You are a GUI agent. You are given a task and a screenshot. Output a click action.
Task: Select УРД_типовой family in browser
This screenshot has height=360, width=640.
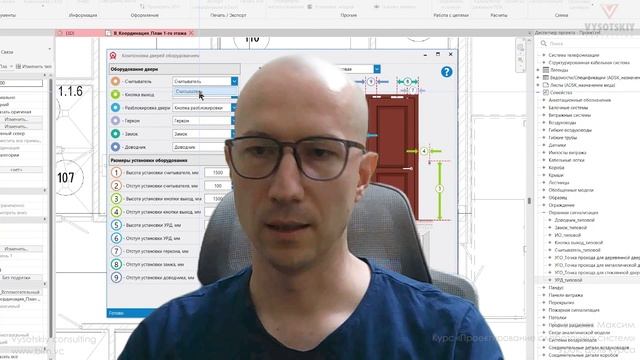point(568,280)
